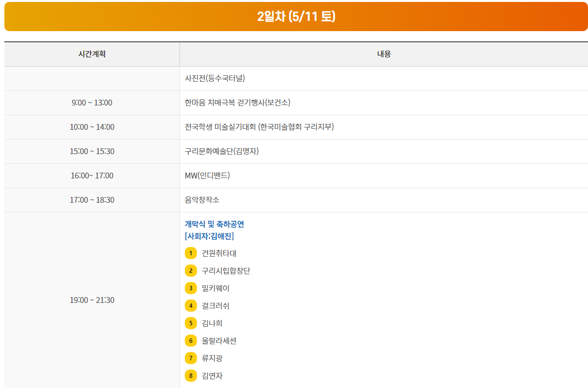Select the 시간계획 column header
Image resolution: width=588 pixels, height=388 pixels.
92,54
